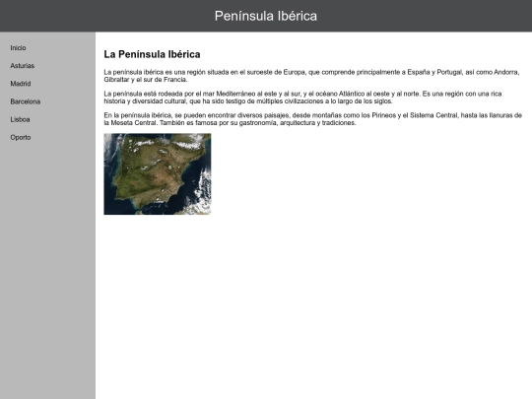Screen dimensions: 532x399
Task: Click paragraph starting 'La península ibérica es una región'
Action: pyautogui.click(x=311, y=76)
